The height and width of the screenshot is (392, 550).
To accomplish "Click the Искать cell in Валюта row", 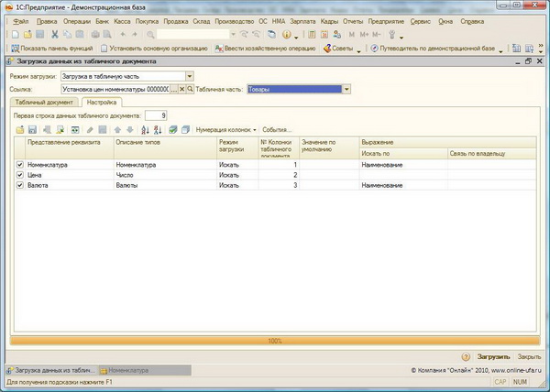I will 237,185.
